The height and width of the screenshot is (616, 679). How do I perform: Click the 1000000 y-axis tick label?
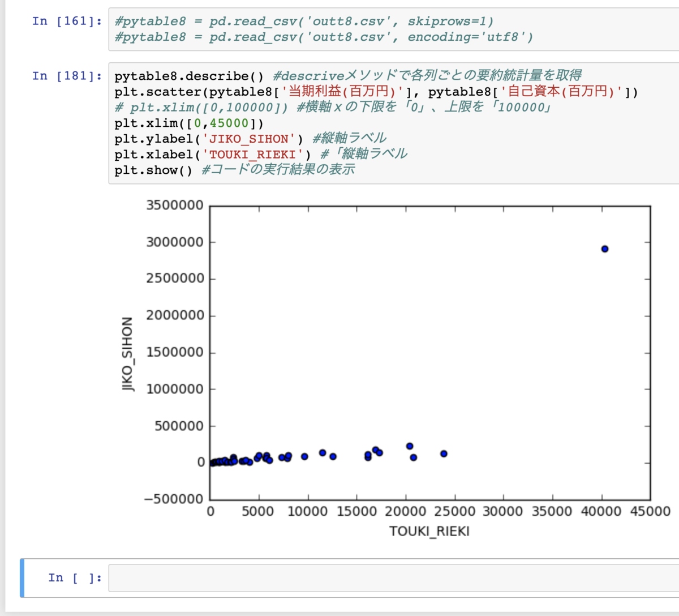[x=175, y=389]
